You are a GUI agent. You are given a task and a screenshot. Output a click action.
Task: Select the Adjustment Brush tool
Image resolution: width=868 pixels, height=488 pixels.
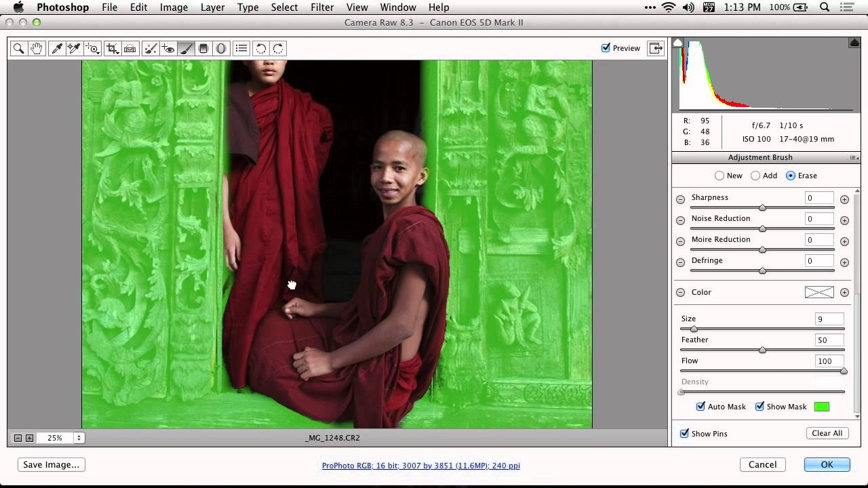(186, 48)
